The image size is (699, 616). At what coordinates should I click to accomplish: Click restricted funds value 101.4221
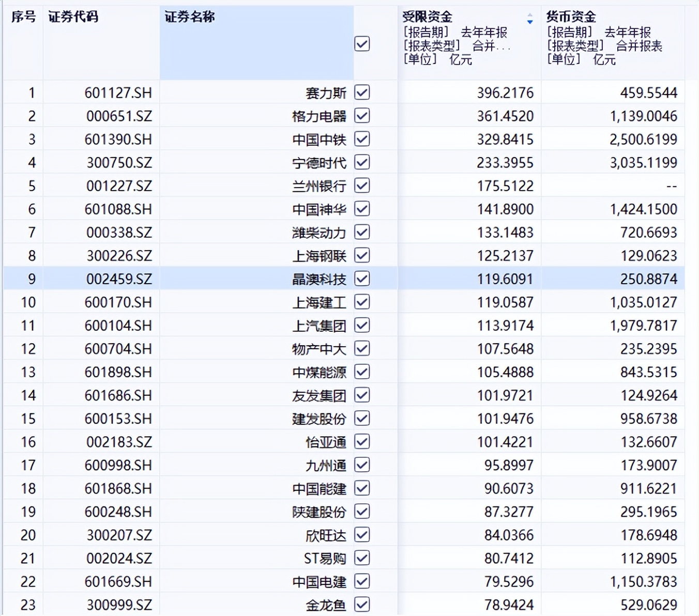[505, 442]
